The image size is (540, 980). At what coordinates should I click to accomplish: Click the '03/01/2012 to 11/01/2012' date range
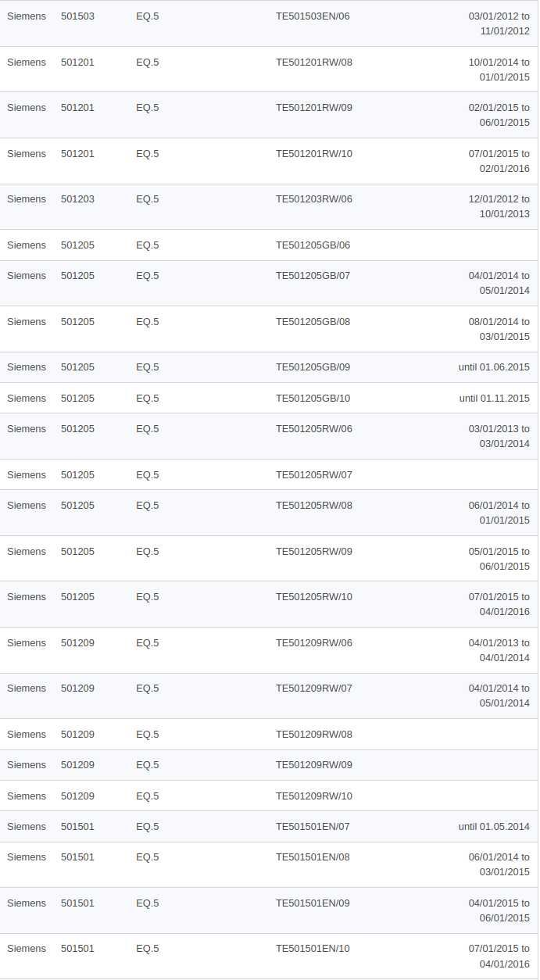point(499,23)
